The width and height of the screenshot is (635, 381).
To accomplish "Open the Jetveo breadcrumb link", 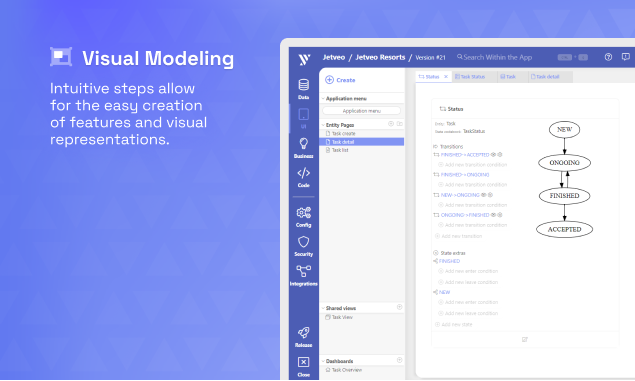I will pyautogui.click(x=334, y=57).
